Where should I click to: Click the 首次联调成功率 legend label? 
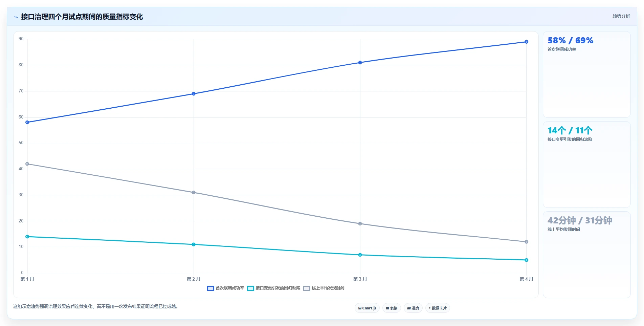tap(230, 288)
